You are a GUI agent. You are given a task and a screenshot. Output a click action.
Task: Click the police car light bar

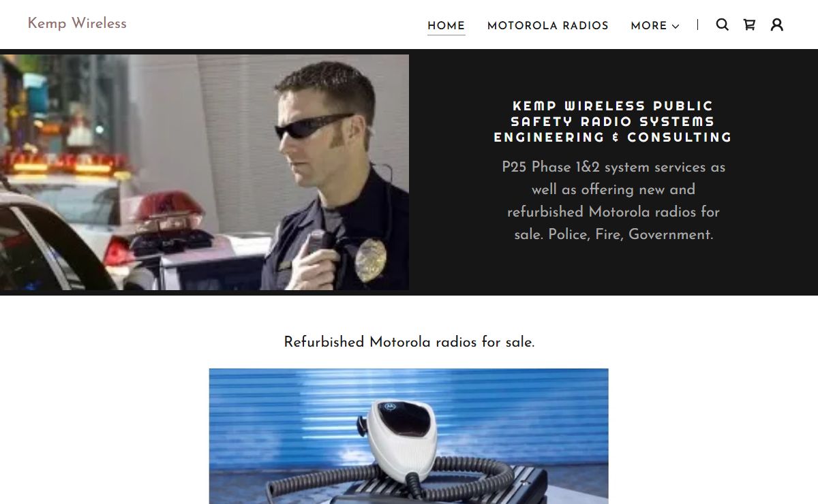(x=65, y=164)
